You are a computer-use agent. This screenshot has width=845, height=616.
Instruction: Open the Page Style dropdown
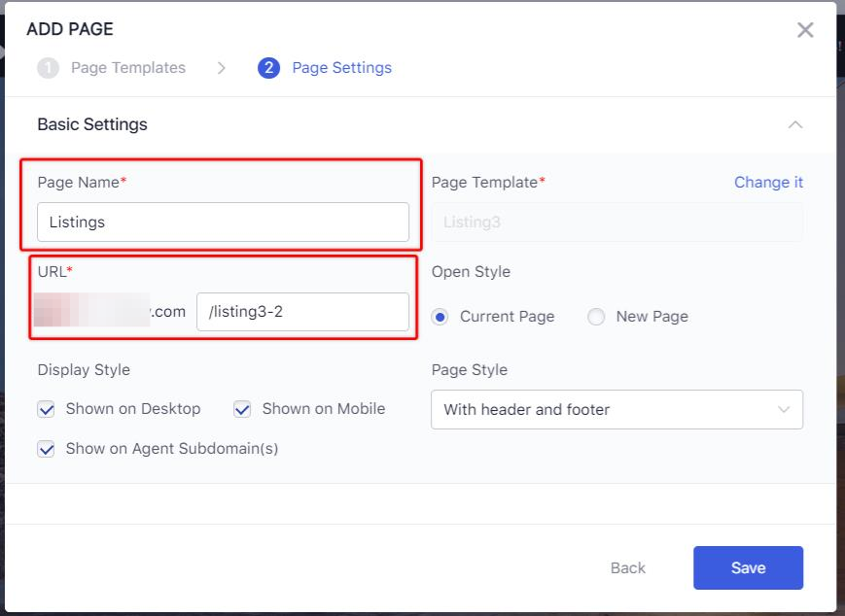[x=616, y=409]
